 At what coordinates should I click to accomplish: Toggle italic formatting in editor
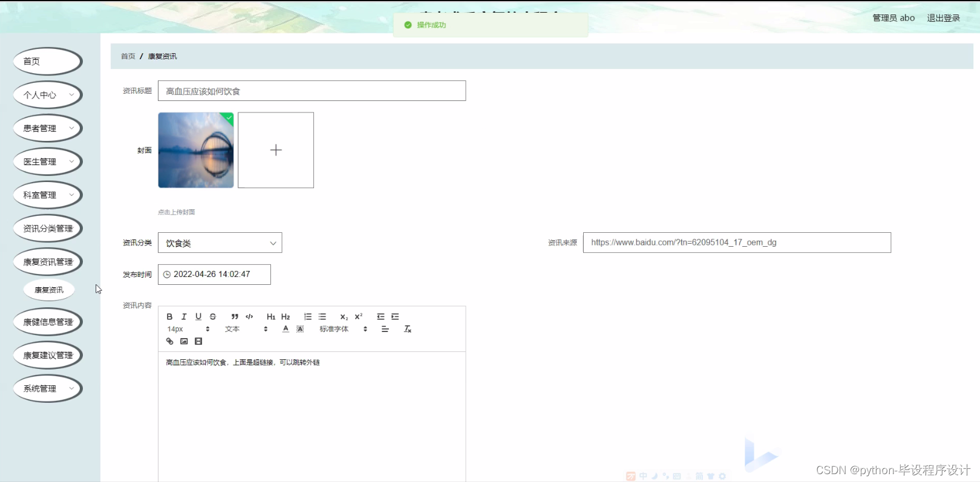point(184,316)
